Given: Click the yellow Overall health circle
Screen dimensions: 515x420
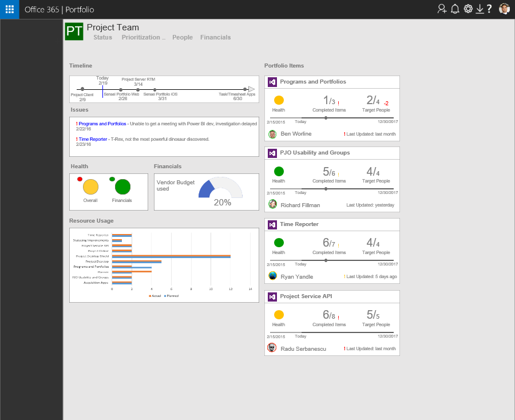Looking at the screenshot, I should tap(90, 187).
